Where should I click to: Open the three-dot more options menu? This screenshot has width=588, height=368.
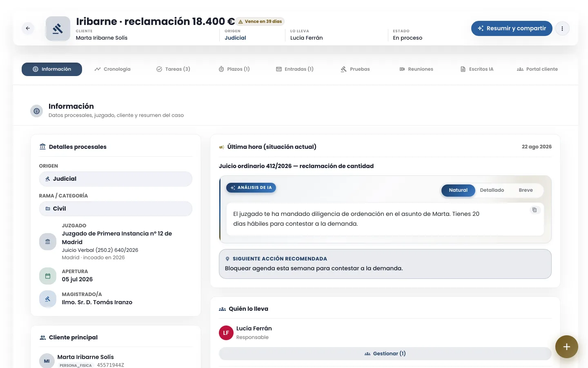(562, 29)
